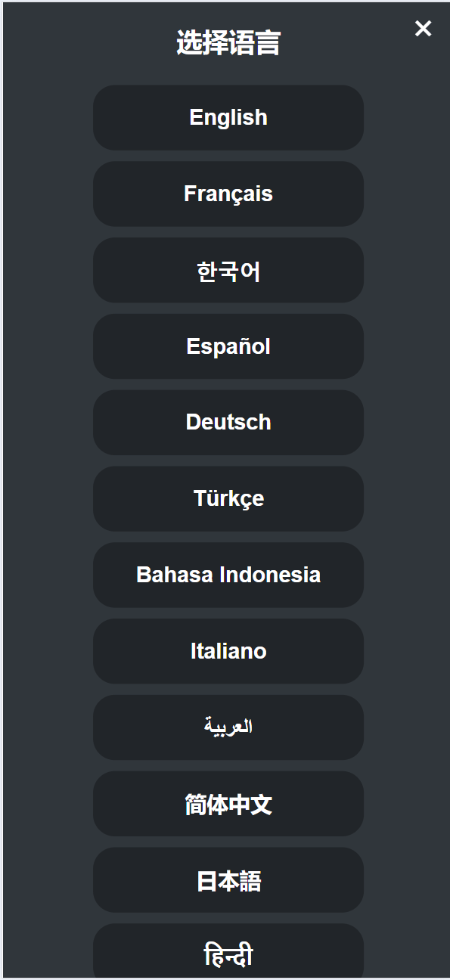Select the 简体中文 language option
This screenshot has height=980, width=450.
[228, 804]
